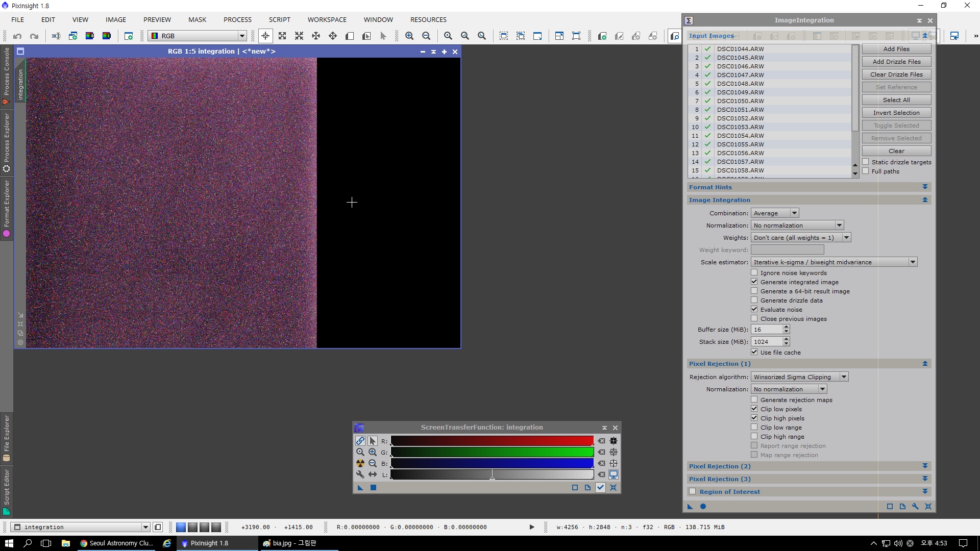Viewport: 980px width, 551px height.
Task: Click the black point readout crosshair in STF
Action: (614, 441)
